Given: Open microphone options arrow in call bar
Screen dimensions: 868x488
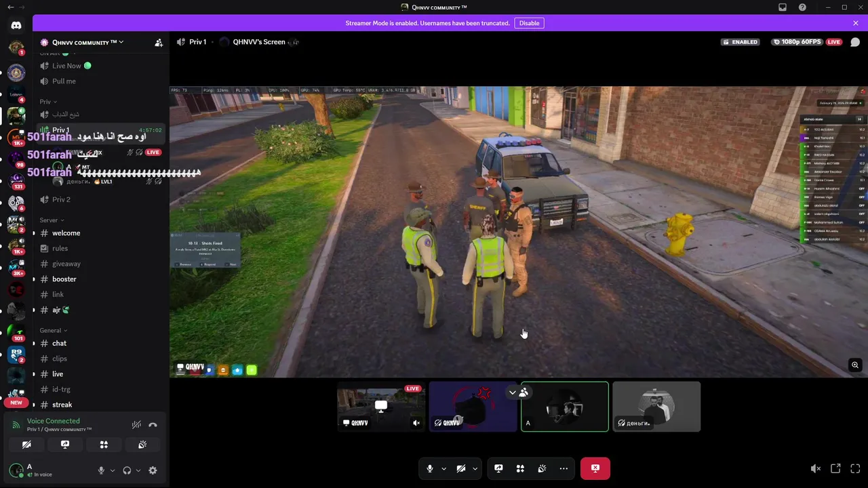Looking at the screenshot, I should [444, 468].
